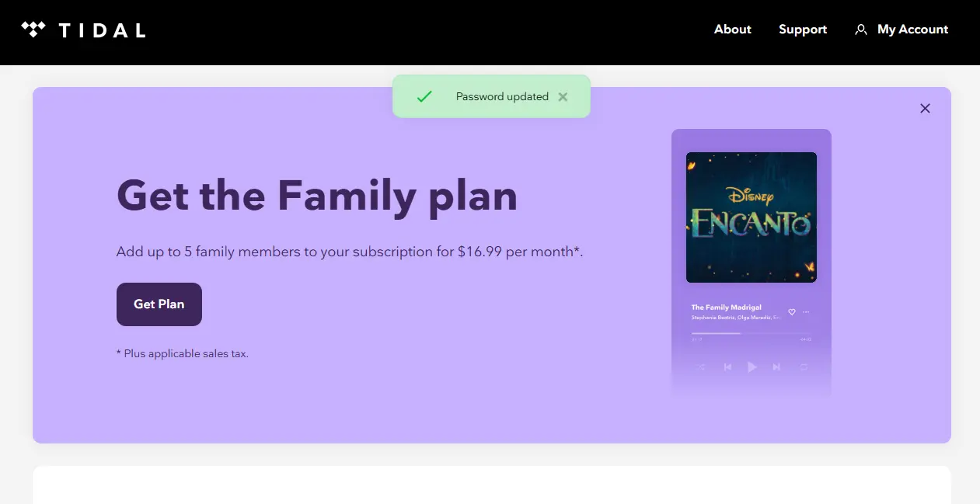Skip to next track in player mockup

click(x=776, y=367)
